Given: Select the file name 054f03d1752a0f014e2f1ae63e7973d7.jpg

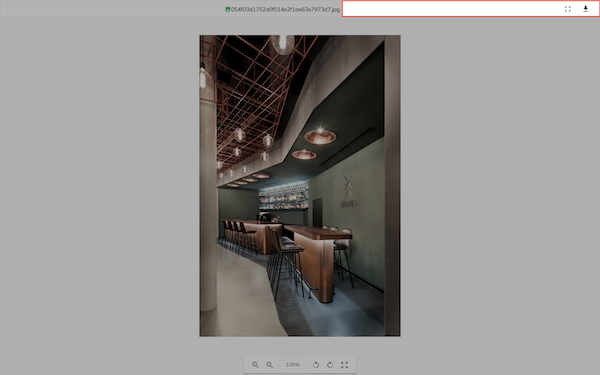Looking at the screenshot, I should 285,10.
